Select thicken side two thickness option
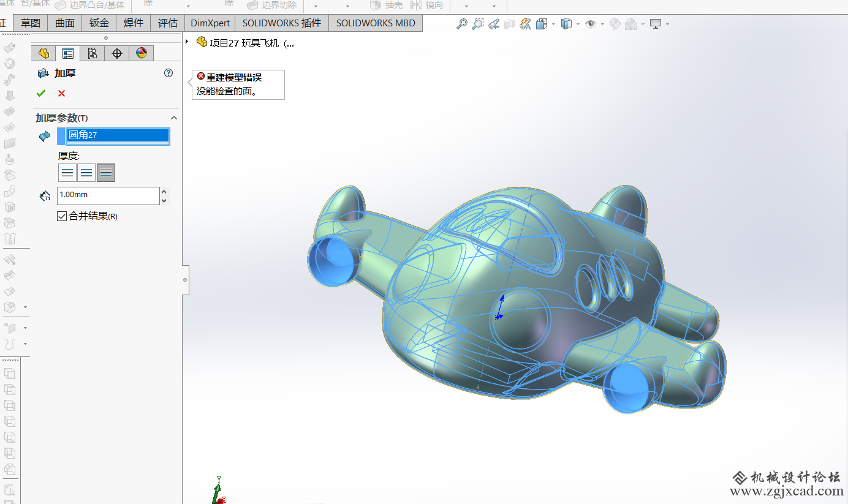 click(x=106, y=173)
